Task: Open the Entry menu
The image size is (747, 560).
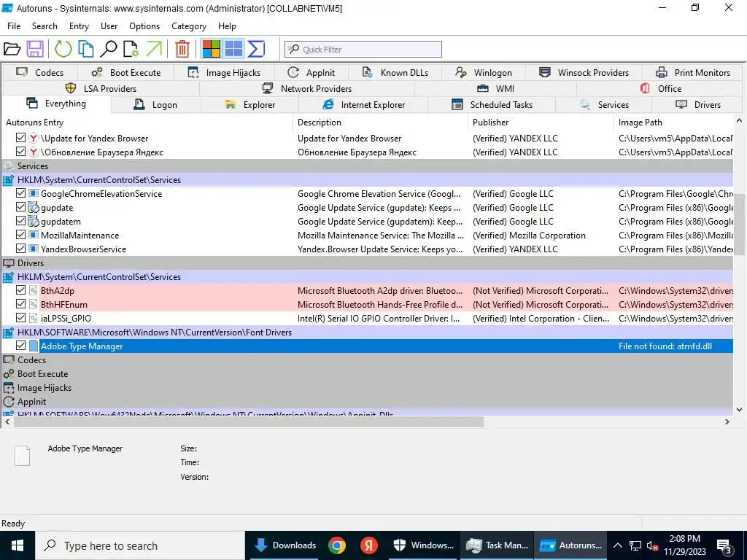Action: tap(79, 26)
